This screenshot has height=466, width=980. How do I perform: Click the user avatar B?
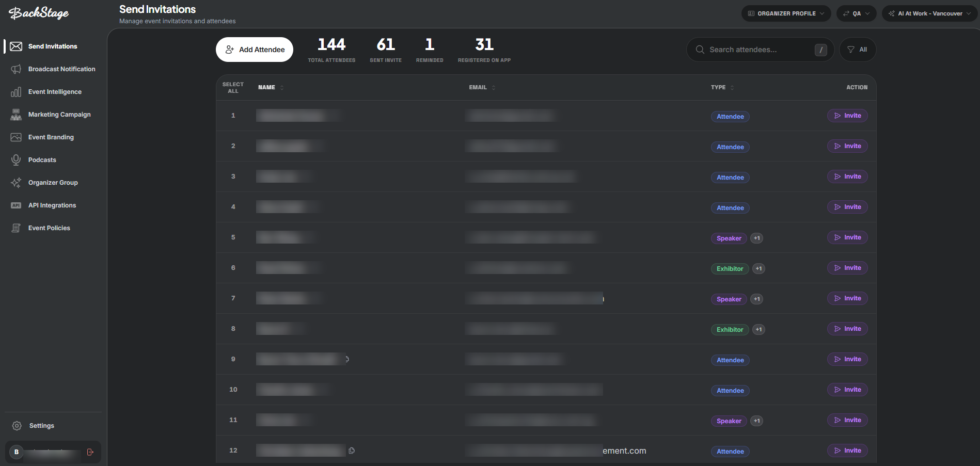17,452
